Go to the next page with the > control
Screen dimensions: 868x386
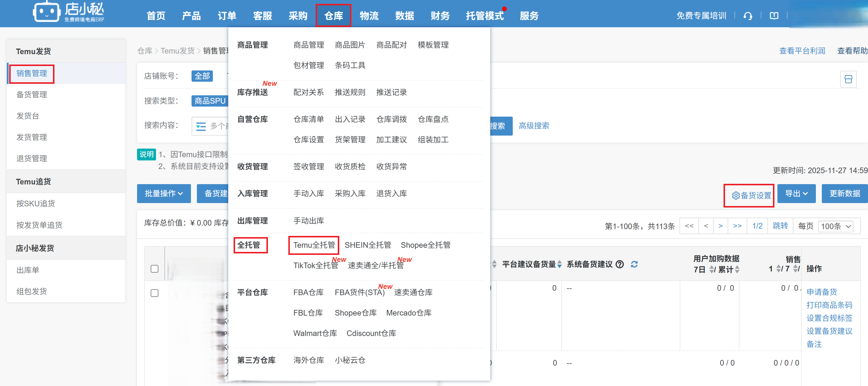coord(721,226)
